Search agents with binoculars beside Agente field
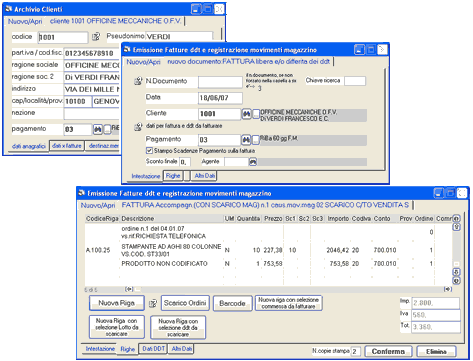The image size is (473, 361). point(253,162)
